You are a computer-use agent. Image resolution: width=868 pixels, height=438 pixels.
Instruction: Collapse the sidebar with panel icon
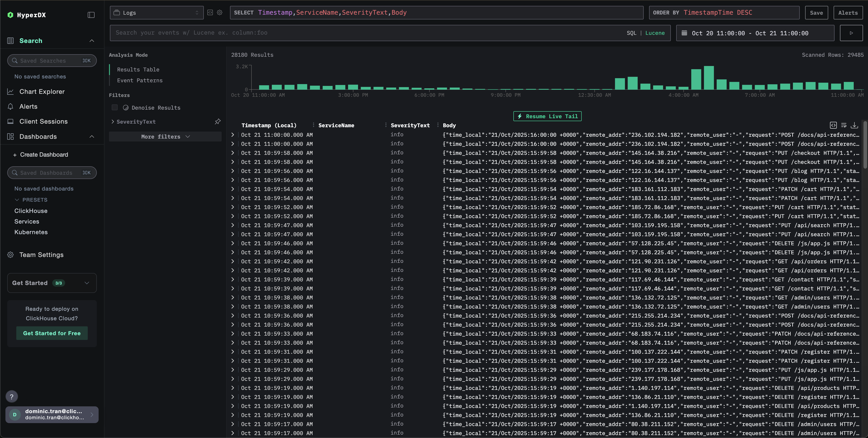(x=91, y=15)
